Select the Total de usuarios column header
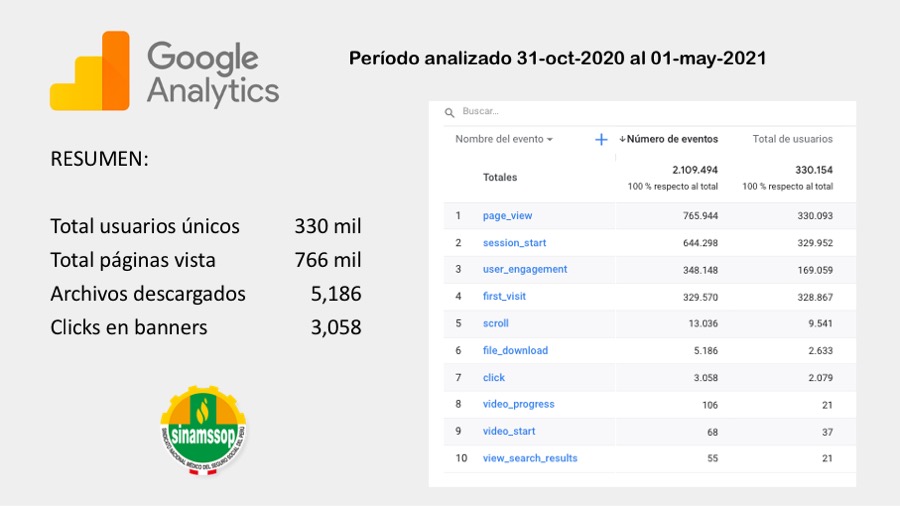900x506 pixels. pos(792,140)
